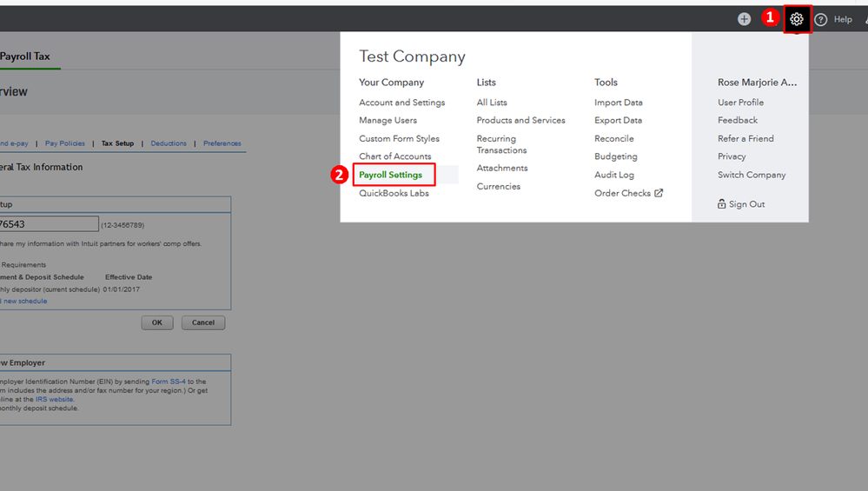Go to Pay Policies link
The width and height of the screenshot is (868, 491).
coord(65,143)
